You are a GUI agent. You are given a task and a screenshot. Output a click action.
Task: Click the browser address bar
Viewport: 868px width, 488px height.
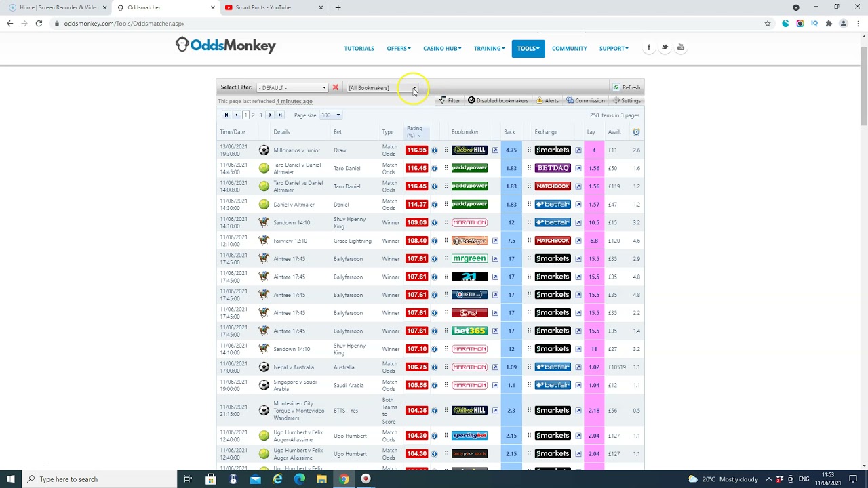pos(407,24)
